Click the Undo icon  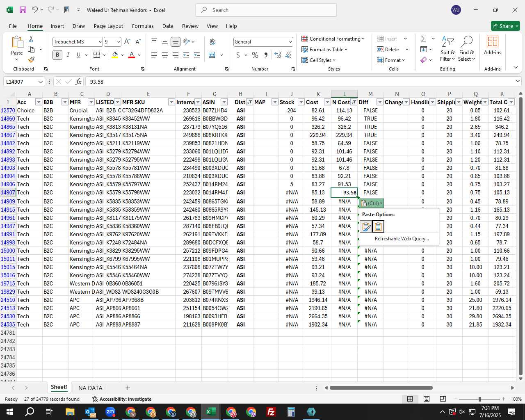click(x=35, y=10)
